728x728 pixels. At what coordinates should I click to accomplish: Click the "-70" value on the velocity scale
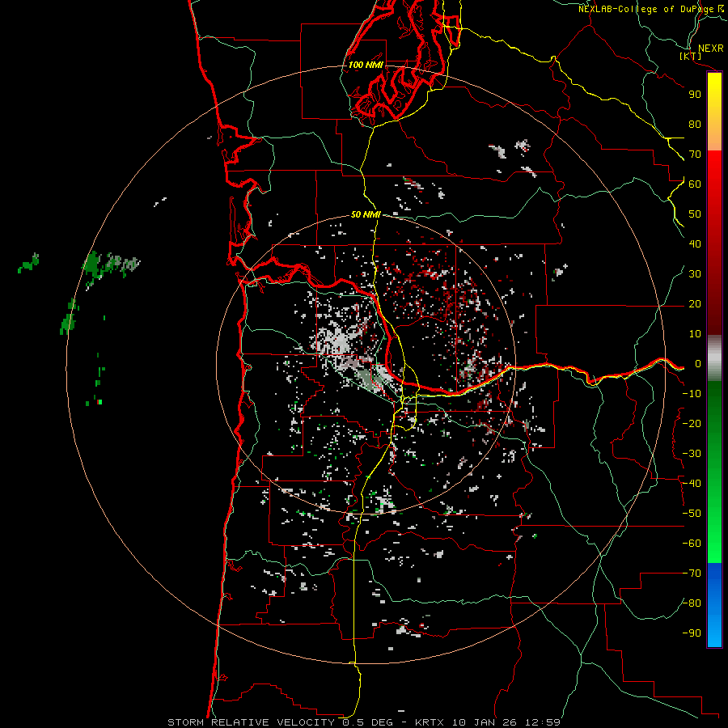tap(692, 574)
